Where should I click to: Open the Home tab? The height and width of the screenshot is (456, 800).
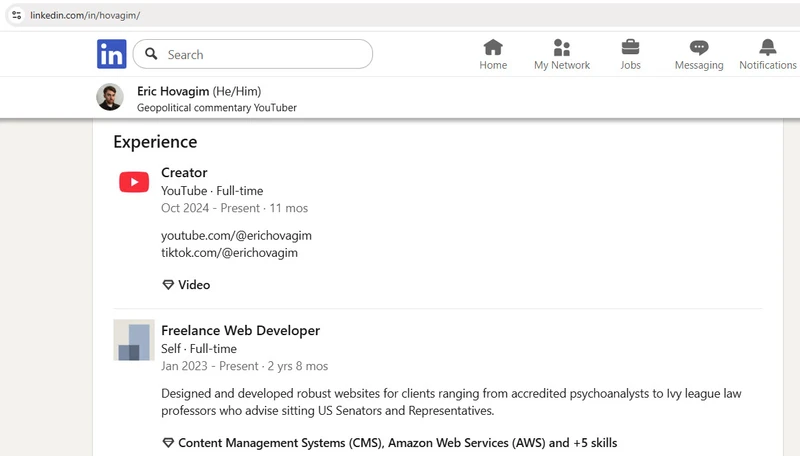493,55
